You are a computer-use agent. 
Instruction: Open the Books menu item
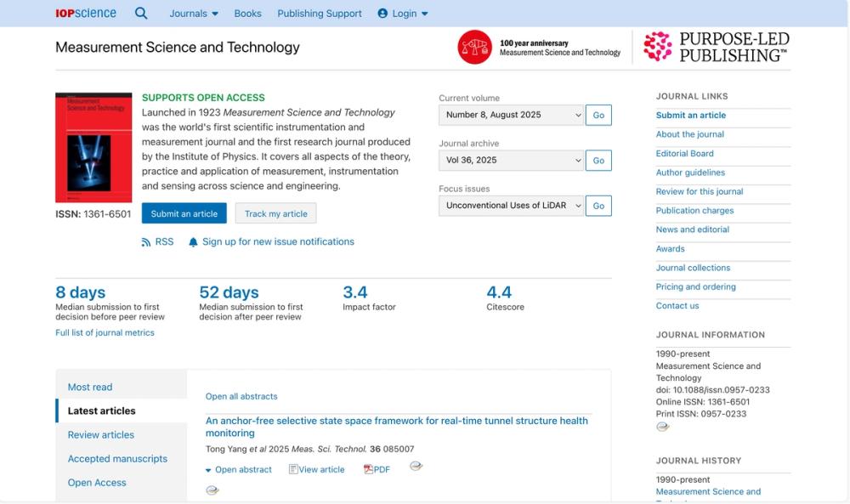(x=247, y=14)
